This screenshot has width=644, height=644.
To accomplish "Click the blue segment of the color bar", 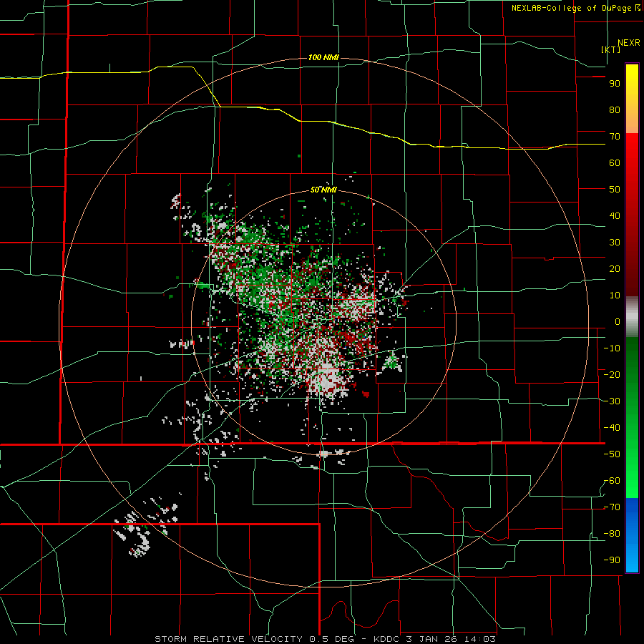I will (632, 535).
